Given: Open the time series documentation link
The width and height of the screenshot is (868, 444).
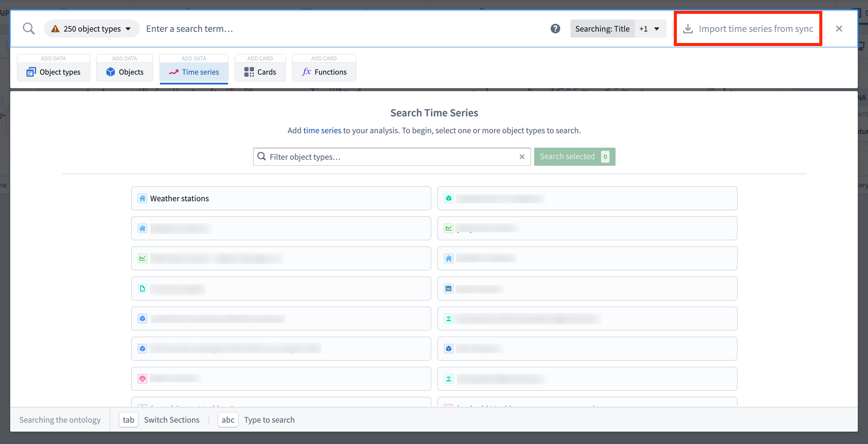Looking at the screenshot, I should point(322,131).
